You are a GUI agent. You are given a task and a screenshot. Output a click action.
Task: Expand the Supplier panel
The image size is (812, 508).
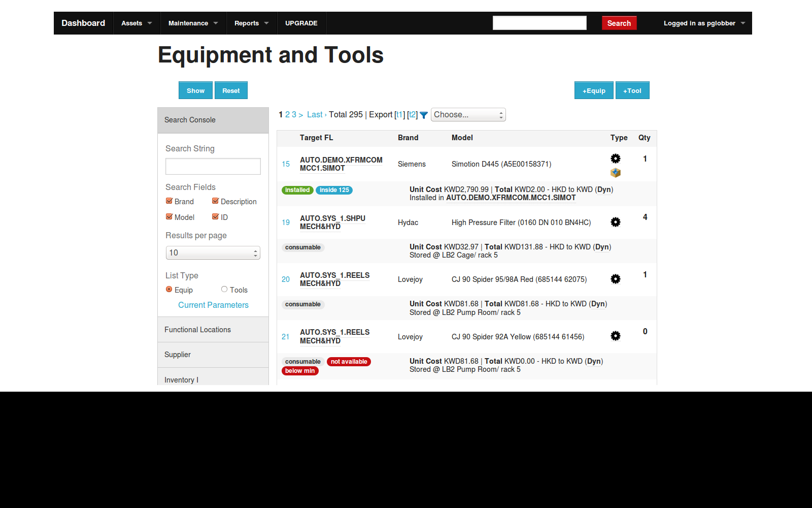213,355
